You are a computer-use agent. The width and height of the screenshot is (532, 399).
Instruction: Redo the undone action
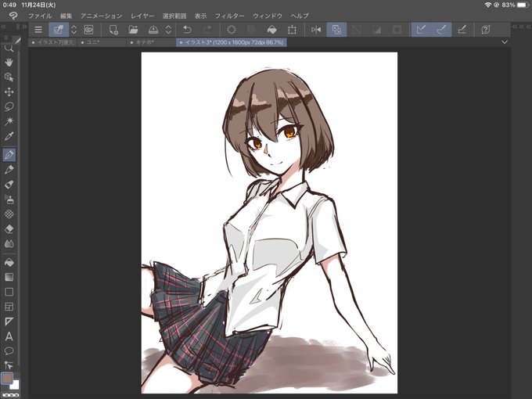tap(207, 30)
